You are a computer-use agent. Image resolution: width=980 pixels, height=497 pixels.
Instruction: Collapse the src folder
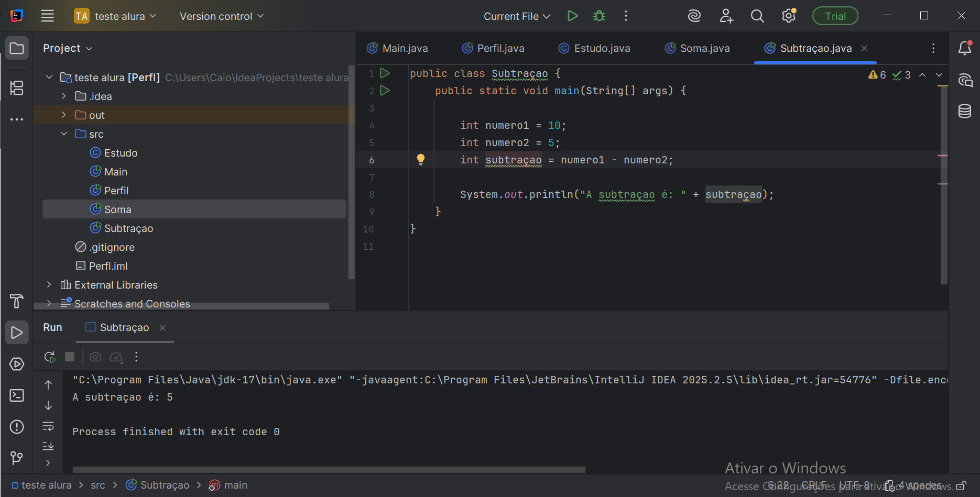point(64,134)
